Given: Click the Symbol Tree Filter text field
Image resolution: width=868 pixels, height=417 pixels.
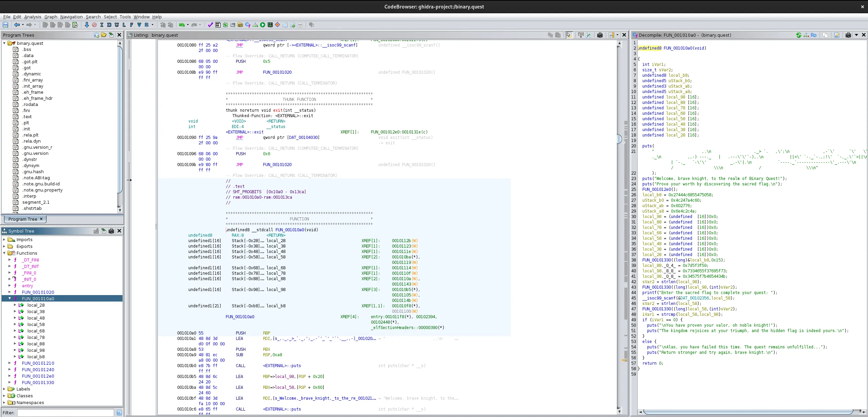Looking at the screenshot, I should 65,413.
